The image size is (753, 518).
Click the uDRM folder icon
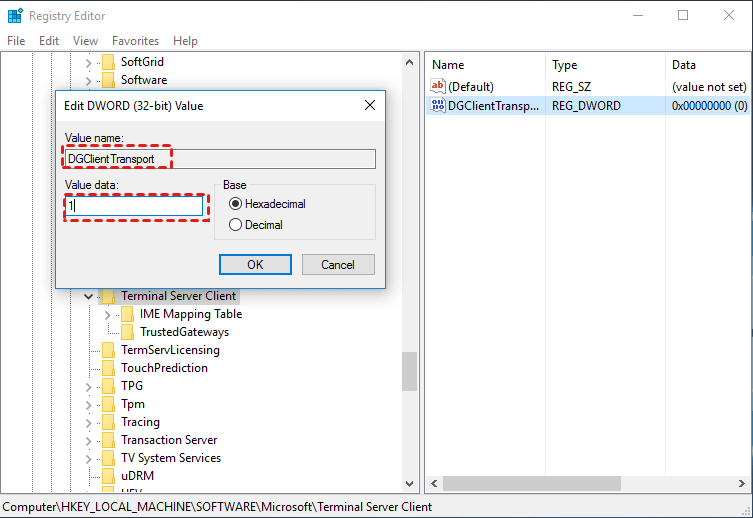tap(109, 476)
